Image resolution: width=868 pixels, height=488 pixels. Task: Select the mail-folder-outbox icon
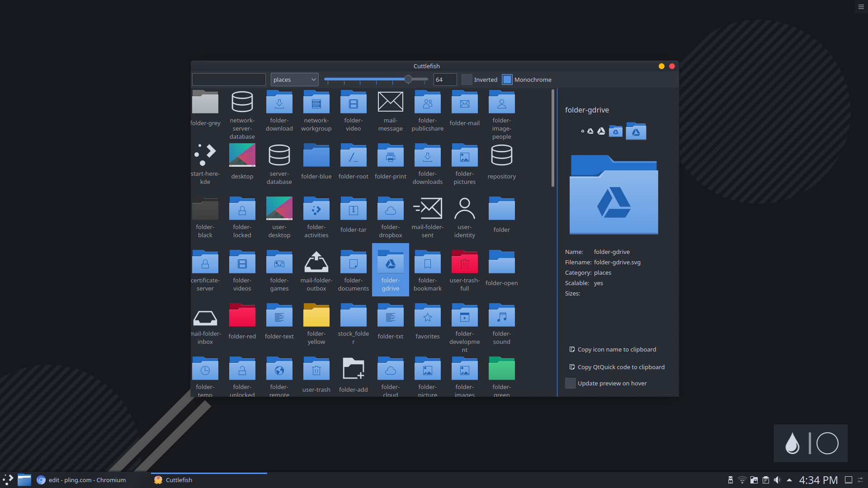click(316, 262)
